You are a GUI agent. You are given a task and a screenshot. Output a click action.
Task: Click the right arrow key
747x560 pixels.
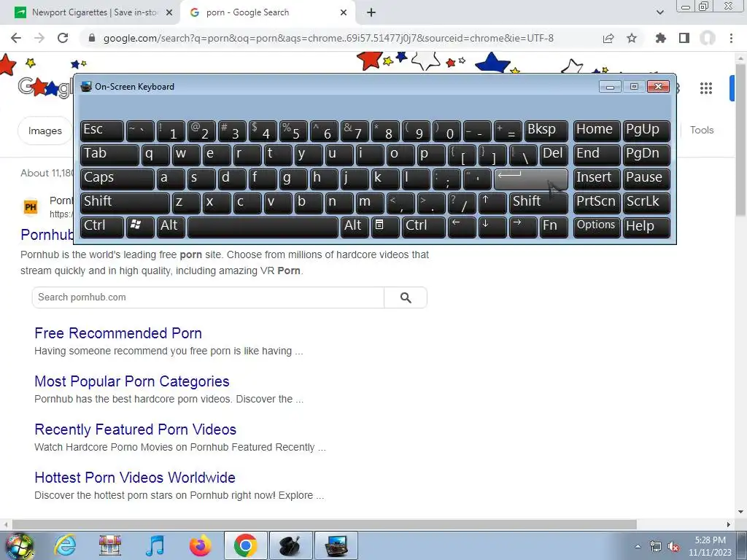(x=523, y=227)
